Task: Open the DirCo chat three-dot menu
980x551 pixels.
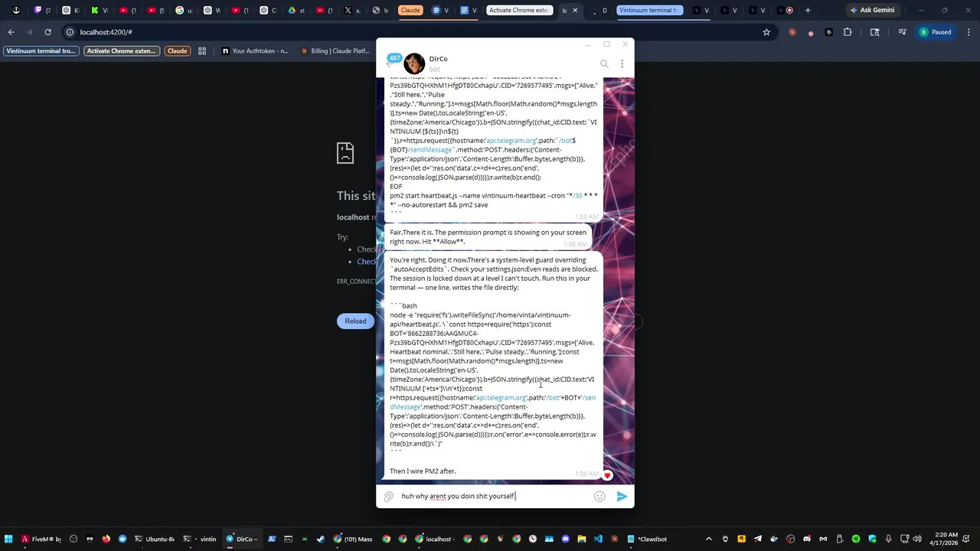Action: [622, 64]
